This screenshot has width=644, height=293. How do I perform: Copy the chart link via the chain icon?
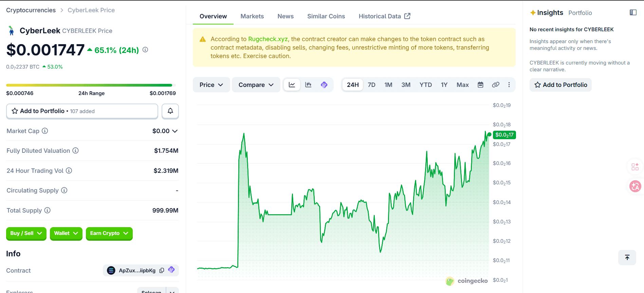coord(496,85)
